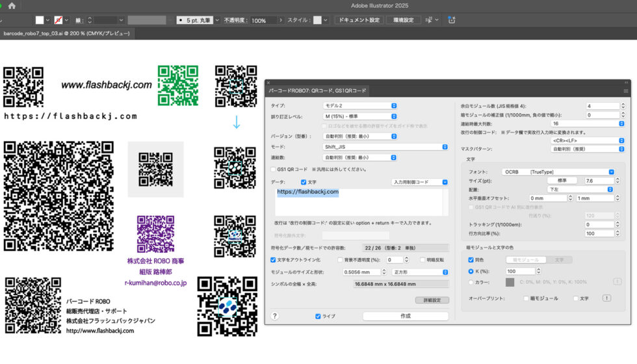Open the バージョン（型番） dropdown

click(x=359, y=136)
